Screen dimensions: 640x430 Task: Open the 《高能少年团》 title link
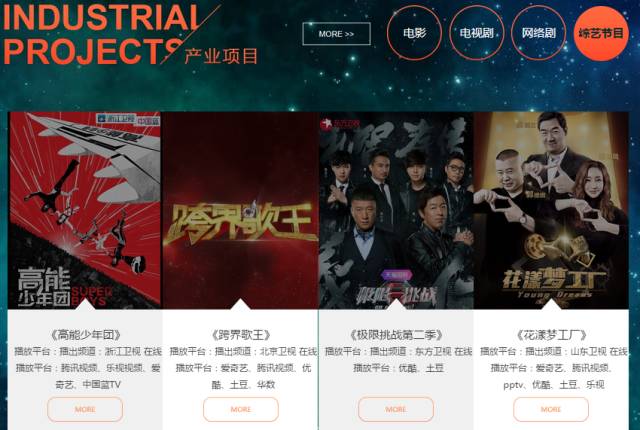point(85,335)
